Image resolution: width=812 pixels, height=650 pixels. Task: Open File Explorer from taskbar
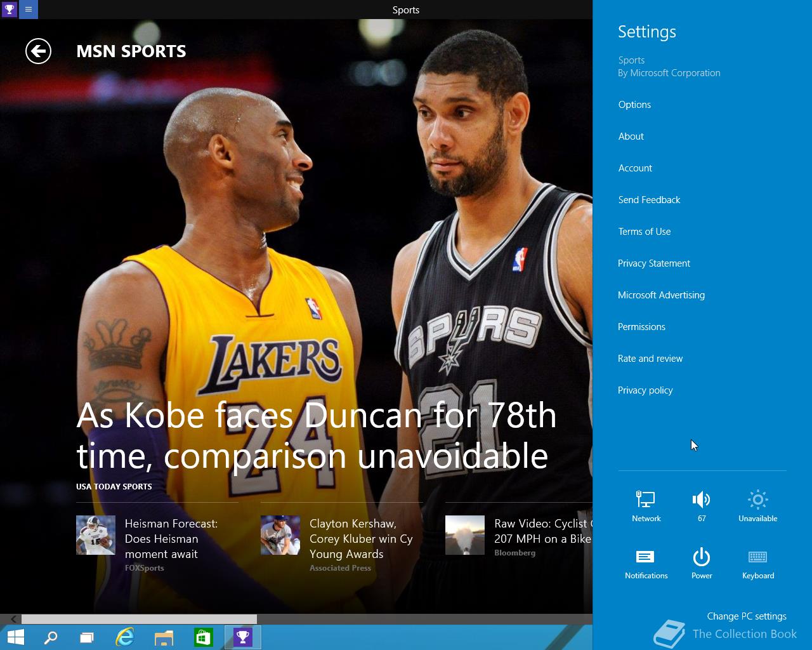point(164,637)
